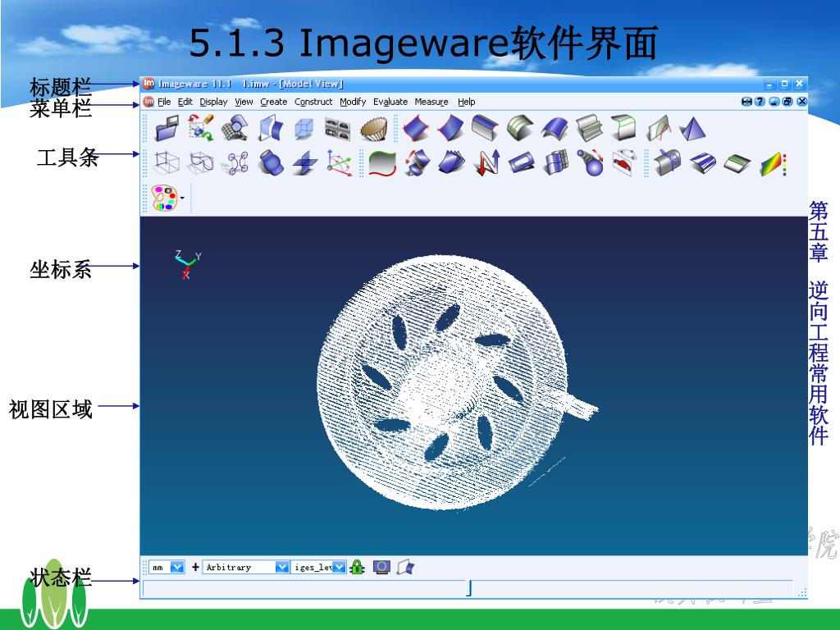Viewport: 840px width, 630px height.
Task: Open the File menu
Action: 164,102
